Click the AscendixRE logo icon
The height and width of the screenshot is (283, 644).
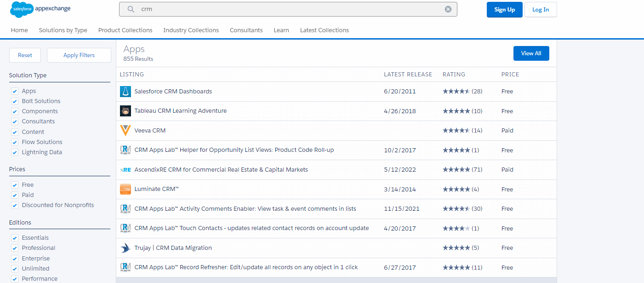click(125, 170)
